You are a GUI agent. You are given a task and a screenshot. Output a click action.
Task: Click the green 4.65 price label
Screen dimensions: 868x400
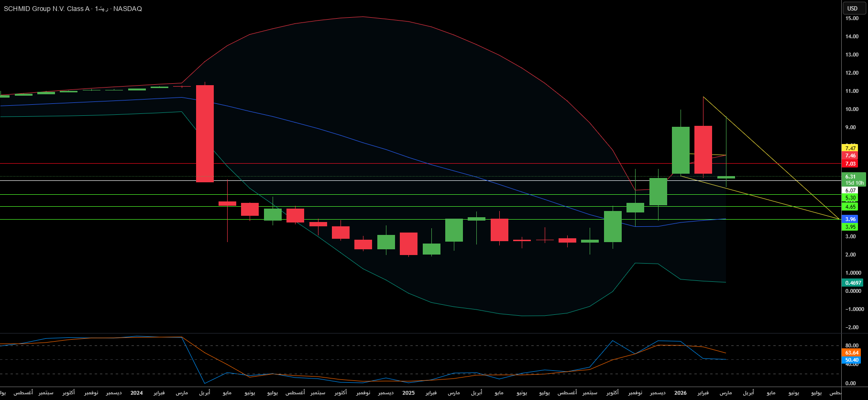tap(850, 207)
